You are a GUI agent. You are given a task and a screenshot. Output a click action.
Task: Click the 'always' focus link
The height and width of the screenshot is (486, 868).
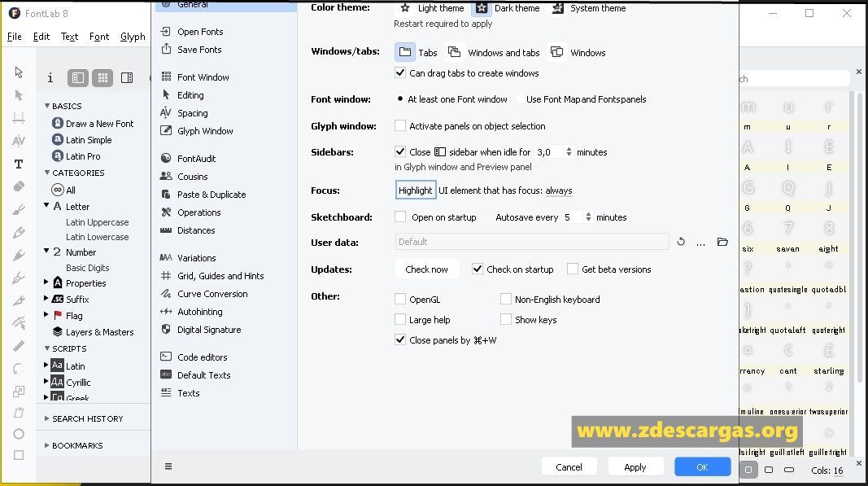pyautogui.click(x=559, y=190)
